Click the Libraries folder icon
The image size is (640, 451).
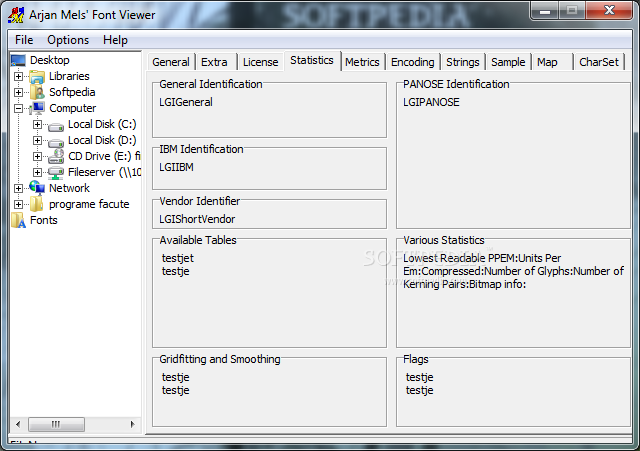point(37,77)
